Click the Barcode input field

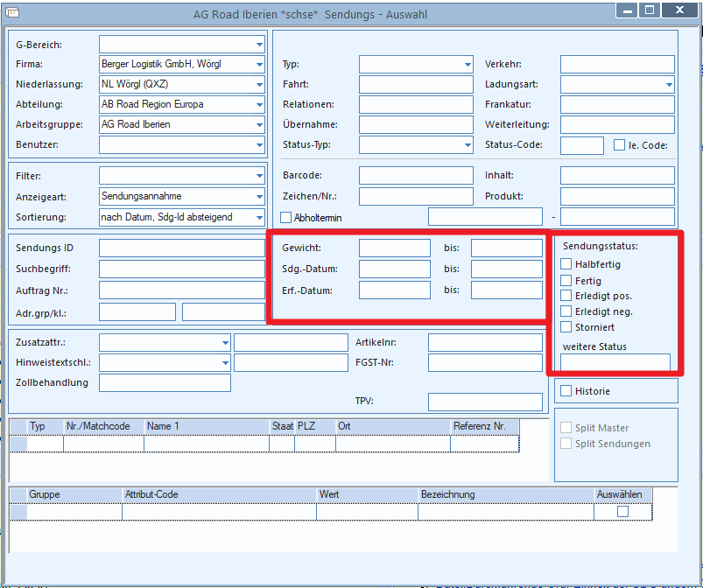point(416,175)
